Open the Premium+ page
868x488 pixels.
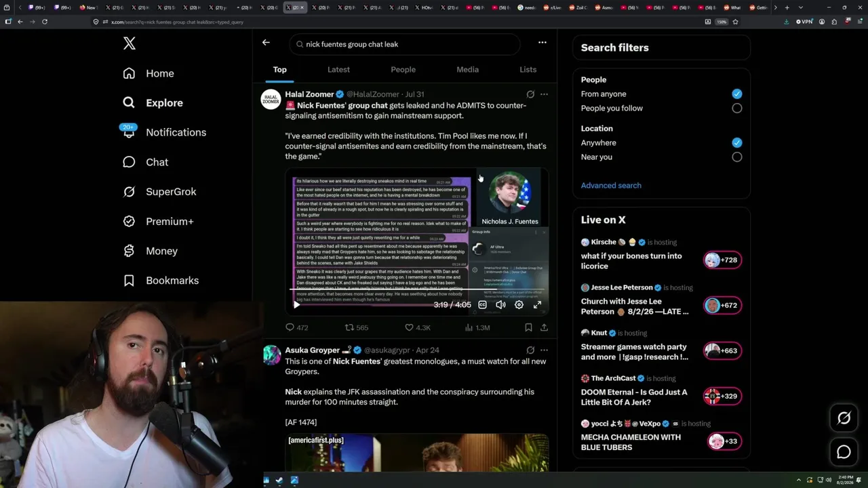tap(158, 222)
